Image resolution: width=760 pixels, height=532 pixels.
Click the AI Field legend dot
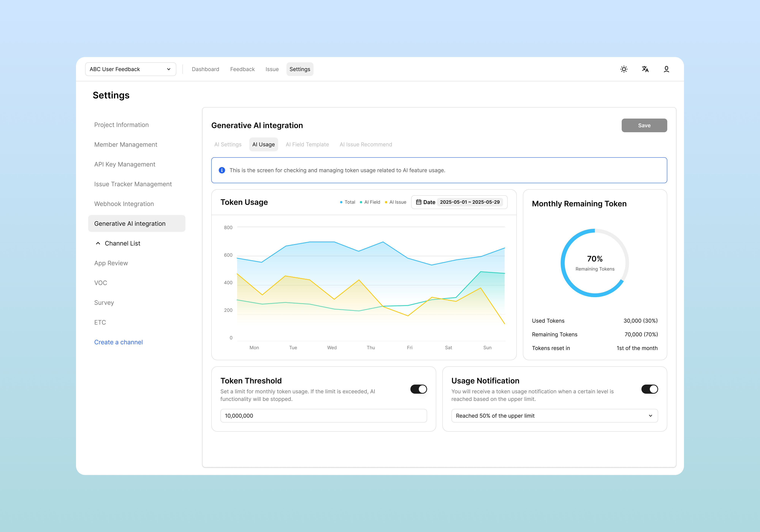[361, 202]
